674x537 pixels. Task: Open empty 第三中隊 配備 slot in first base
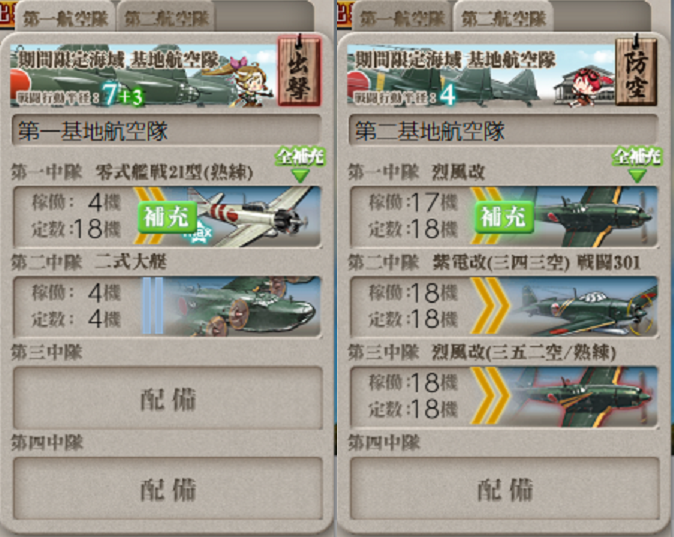point(168,398)
